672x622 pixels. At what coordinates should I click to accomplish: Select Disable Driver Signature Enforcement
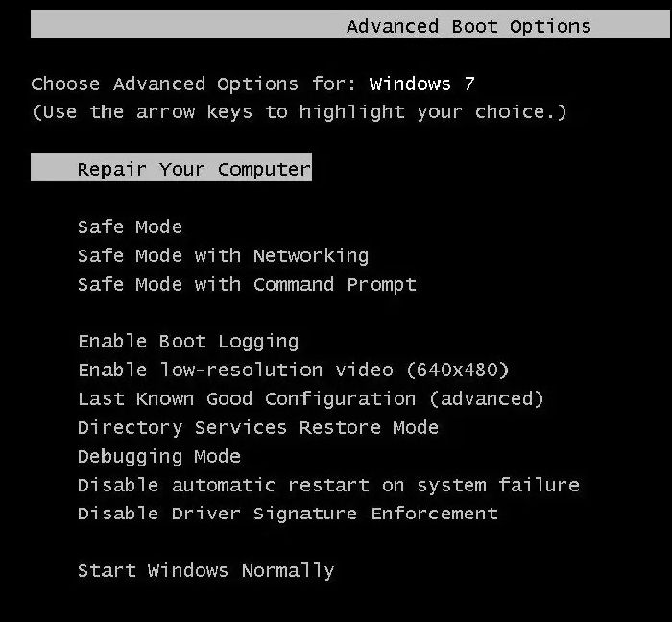pyautogui.click(x=288, y=514)
